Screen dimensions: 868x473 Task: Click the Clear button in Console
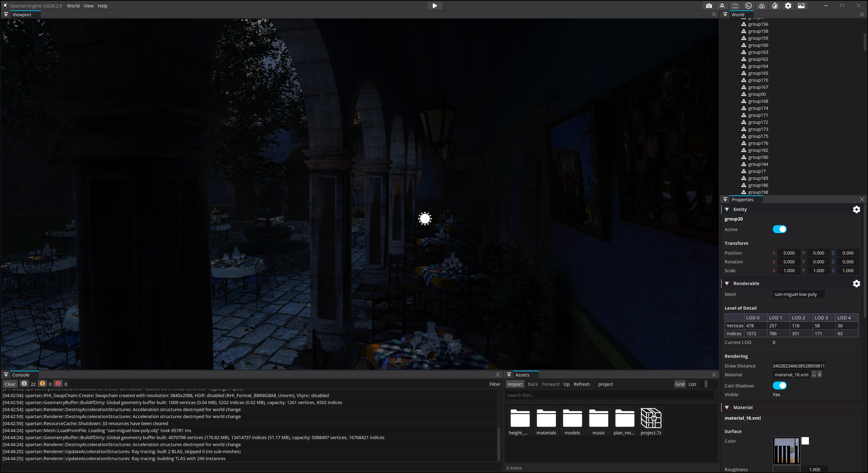click(x=10, y=384)
